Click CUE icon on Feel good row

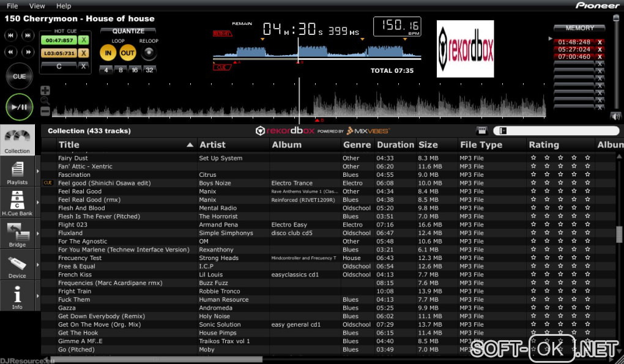48,183
